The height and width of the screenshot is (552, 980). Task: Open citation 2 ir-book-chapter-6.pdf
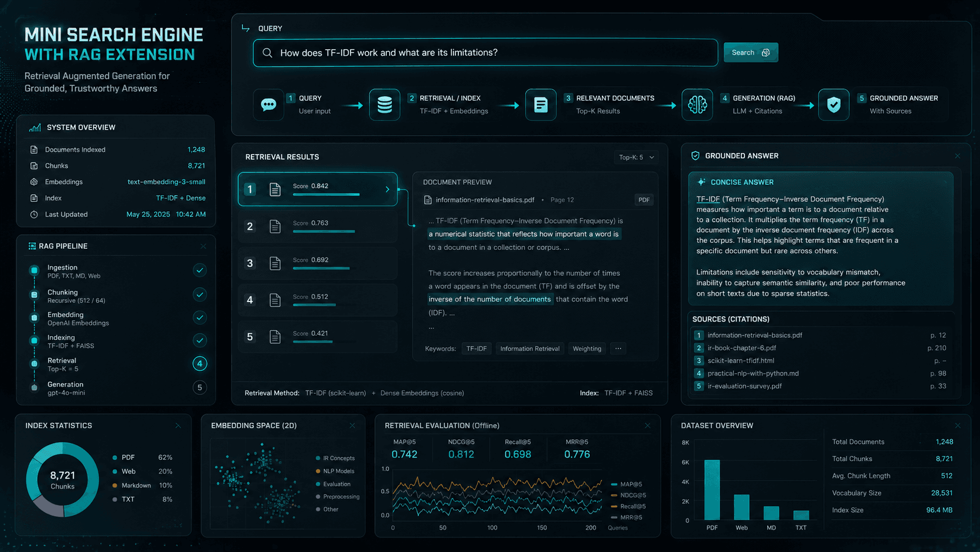[819, 348]
